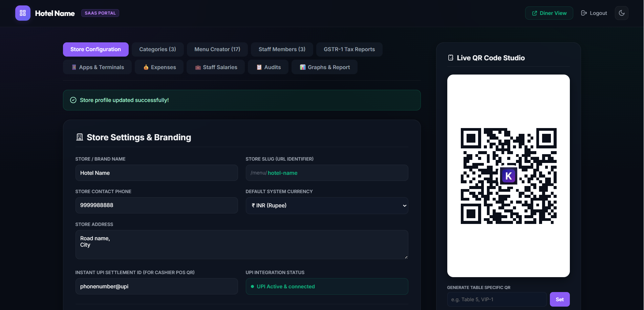
Task: Click the table-specific QR input field
Action: (x=497, y=299)
